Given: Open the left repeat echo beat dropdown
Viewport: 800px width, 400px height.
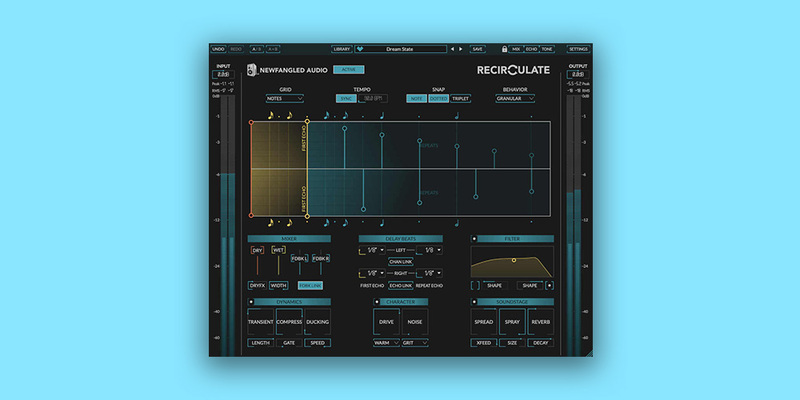Looking at the screenshot, I should click(x=430, y=250).
